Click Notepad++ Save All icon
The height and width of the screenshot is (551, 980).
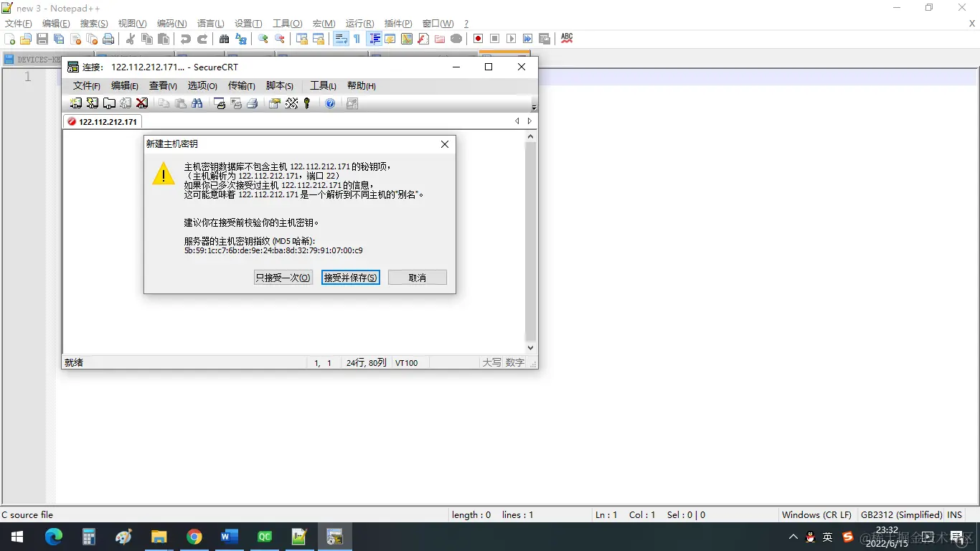[59, 39]
